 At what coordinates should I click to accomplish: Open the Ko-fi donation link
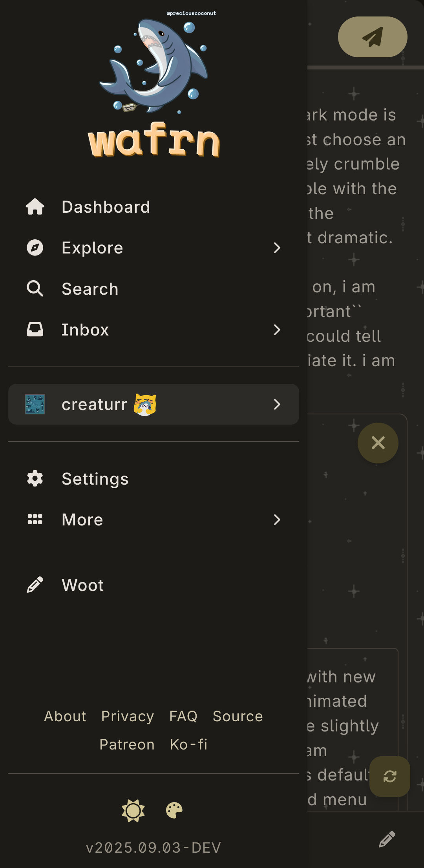coord(188,744)
